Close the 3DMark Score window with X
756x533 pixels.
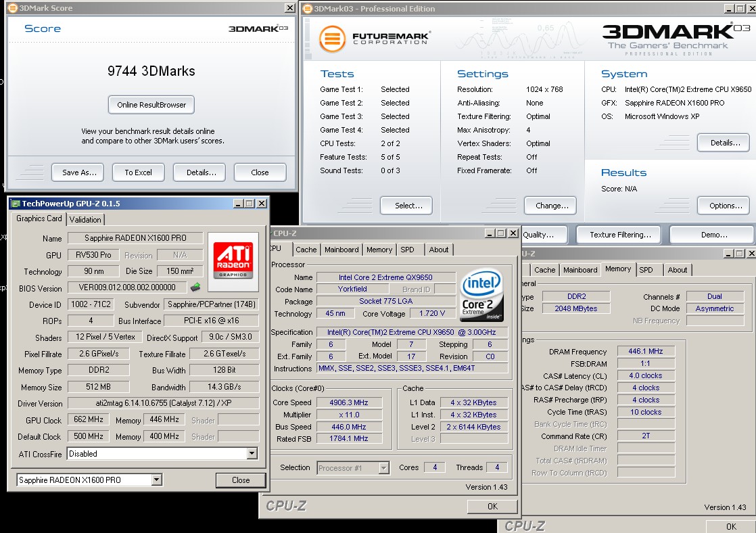pyautogui.click(x=290, y=7)
